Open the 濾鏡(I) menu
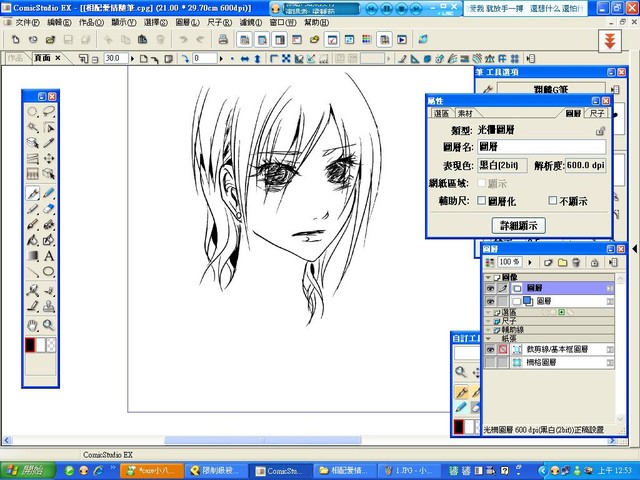640x480 pixels. [x=251, y=22]
